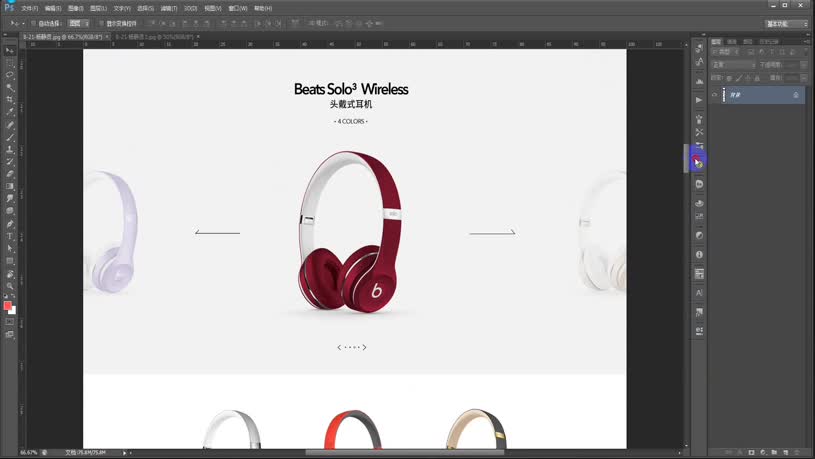This screenshot has width=815, height=459.
Task: Select the Rectangular Marquee tool
Action: 9,63
